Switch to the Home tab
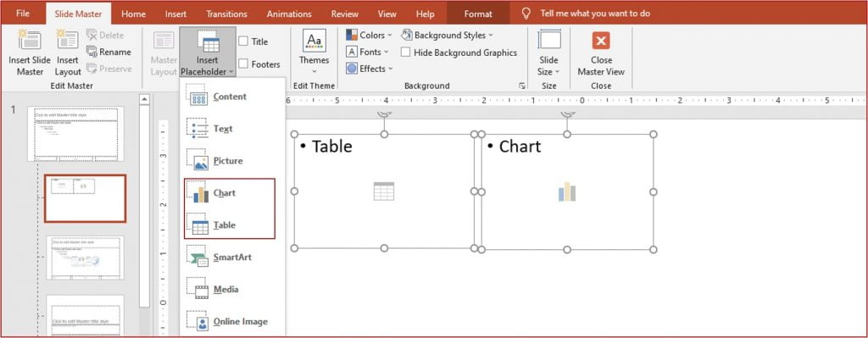This screenshot has width=868, height=338. 133,14
